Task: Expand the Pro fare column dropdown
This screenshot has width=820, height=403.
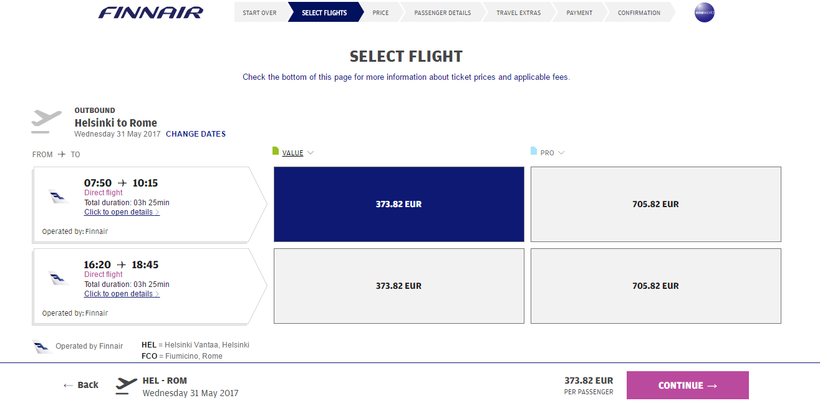Action: [x=563, y=153]
